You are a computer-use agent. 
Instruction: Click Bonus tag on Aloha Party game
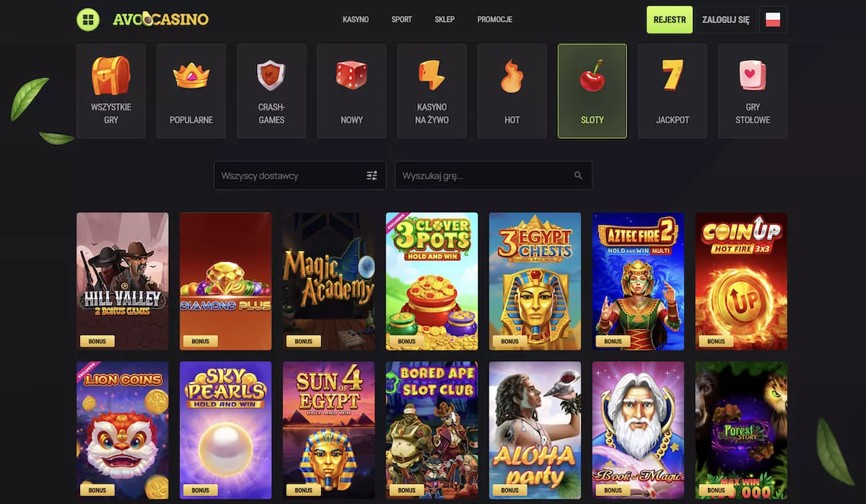(509, 490)
